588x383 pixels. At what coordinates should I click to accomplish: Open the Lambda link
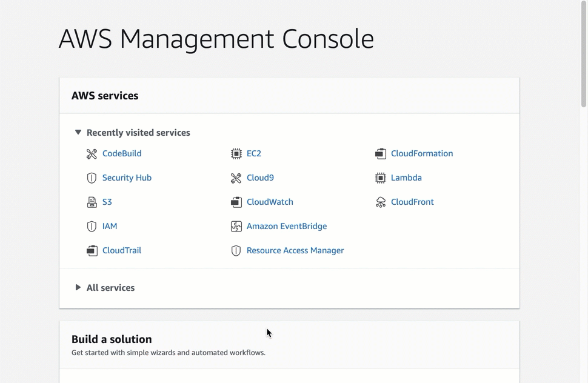pyautogui.click(x=406, y=178)
